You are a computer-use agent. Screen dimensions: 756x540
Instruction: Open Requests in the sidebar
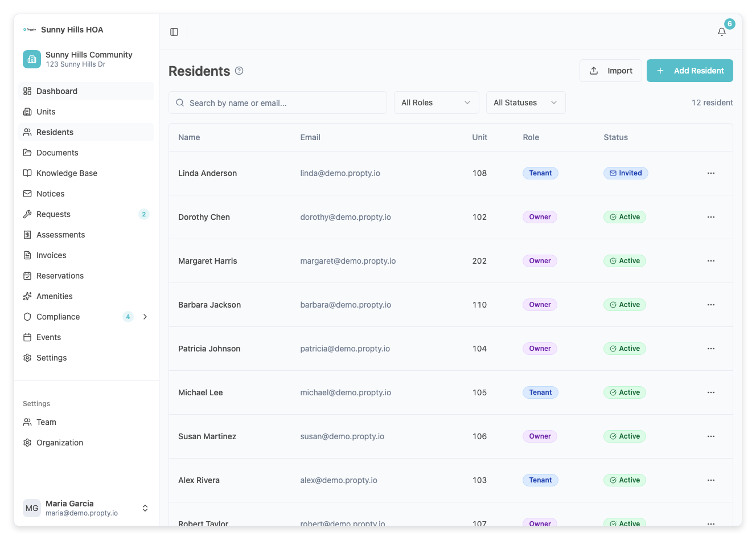(54, 214)
